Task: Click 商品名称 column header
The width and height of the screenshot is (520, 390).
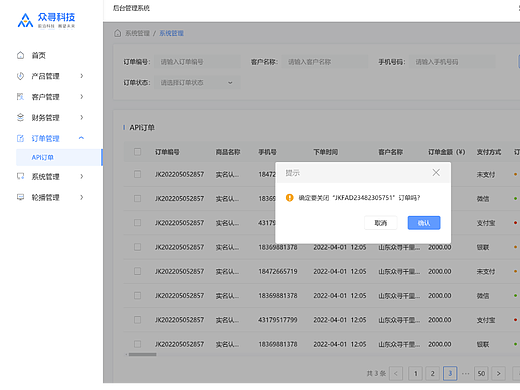Action: click(228, 152)
